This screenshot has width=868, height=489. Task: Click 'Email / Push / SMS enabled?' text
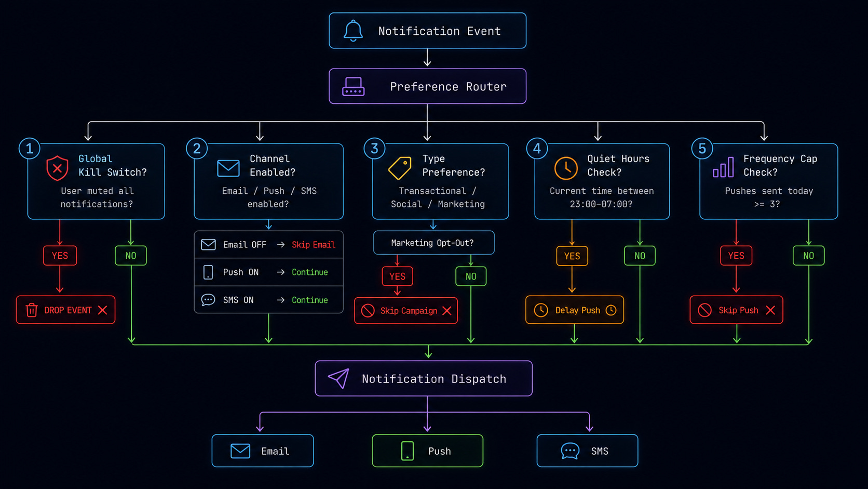click(269, 197)
